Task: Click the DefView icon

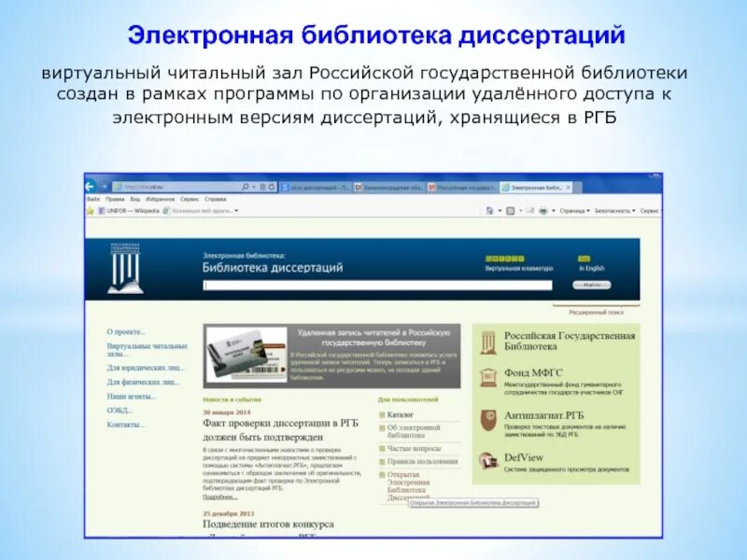Action: pyautogui.click(x=487, y=461)
